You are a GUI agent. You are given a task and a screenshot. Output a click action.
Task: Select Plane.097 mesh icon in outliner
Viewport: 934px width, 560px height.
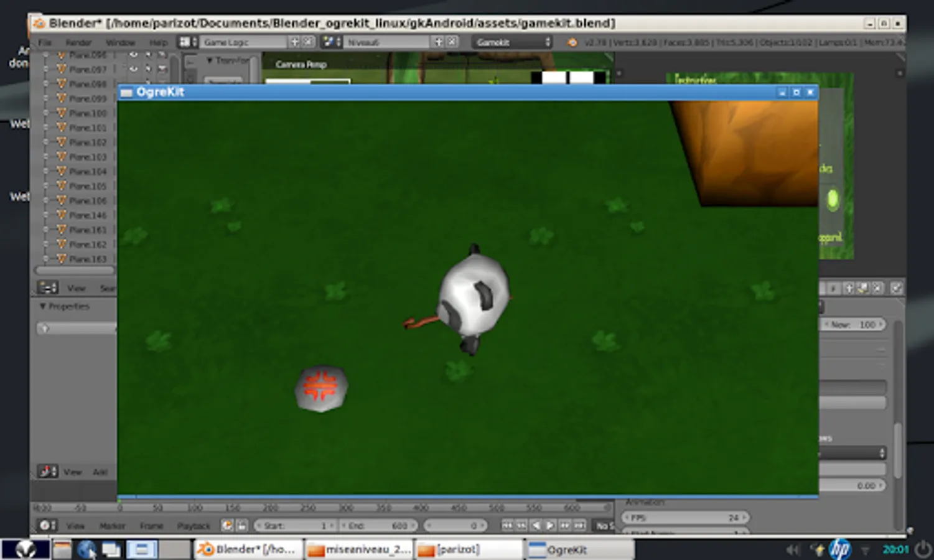click(62, 69)
